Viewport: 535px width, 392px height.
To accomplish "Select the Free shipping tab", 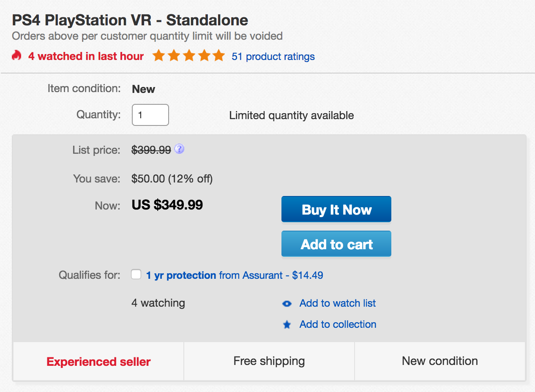I will point(269,361).
